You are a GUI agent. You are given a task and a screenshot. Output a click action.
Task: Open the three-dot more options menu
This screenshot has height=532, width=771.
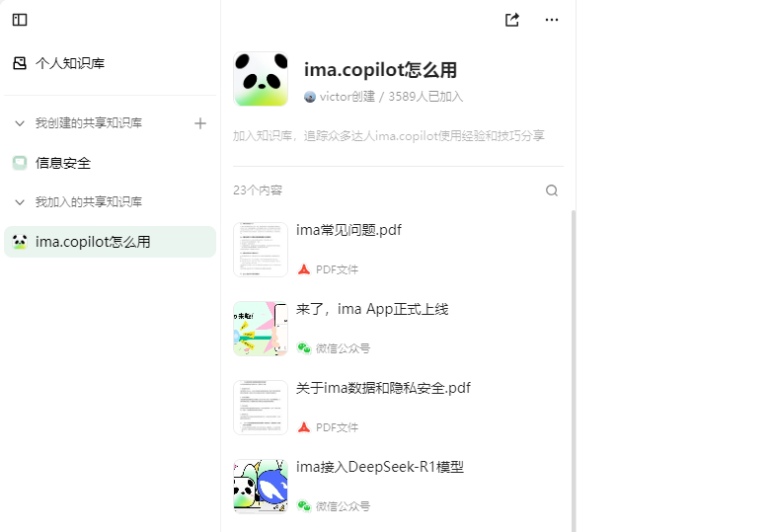(x=552, y=20)
